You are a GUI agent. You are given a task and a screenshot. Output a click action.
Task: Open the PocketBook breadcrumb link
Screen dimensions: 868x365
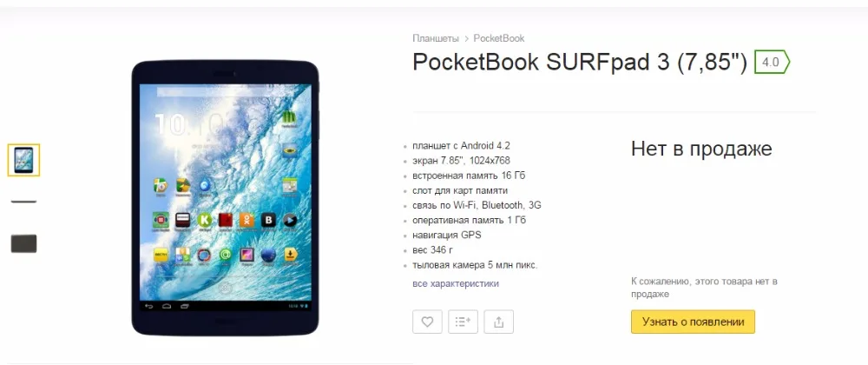[x=499, y=38]
